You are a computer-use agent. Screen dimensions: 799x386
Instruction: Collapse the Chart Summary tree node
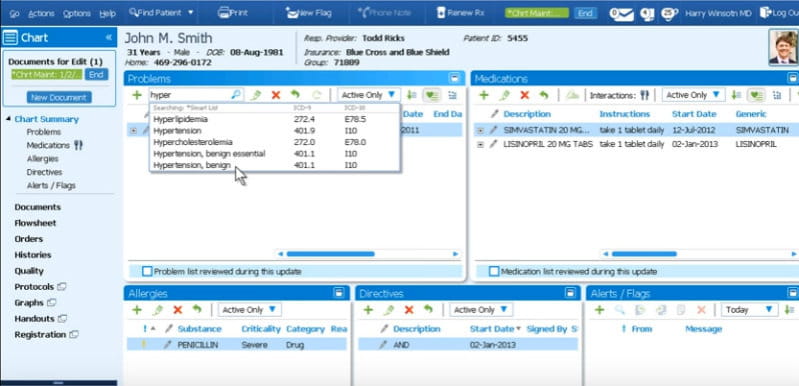pos(8,119)
